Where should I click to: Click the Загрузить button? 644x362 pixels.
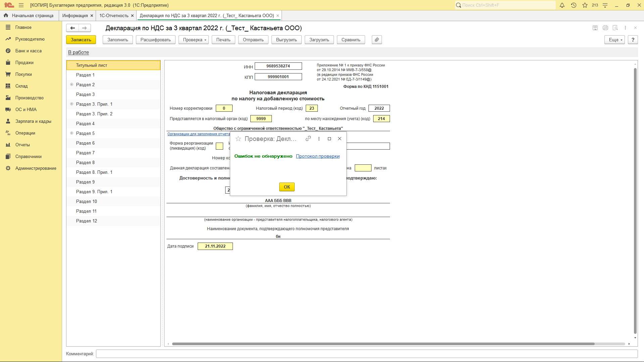tap(319, 40)
